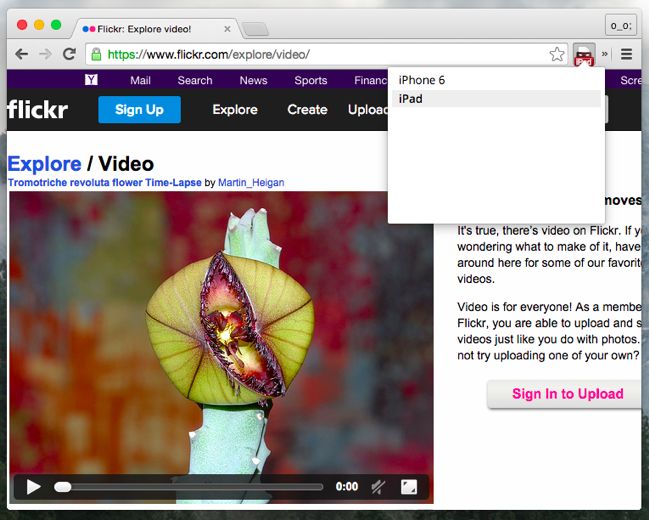Choose iPad in the device dropdown
Screen dimensions: 649x520
tap(496, 99)
